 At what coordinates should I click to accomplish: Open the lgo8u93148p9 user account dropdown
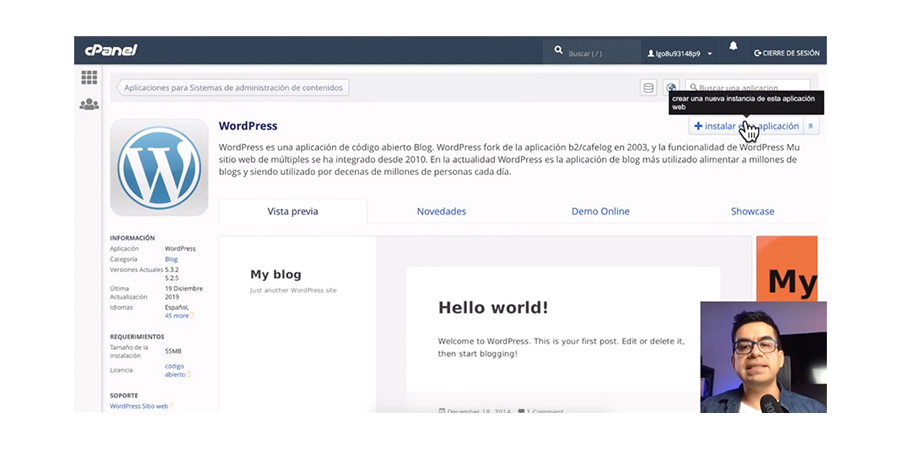(680, 53)
